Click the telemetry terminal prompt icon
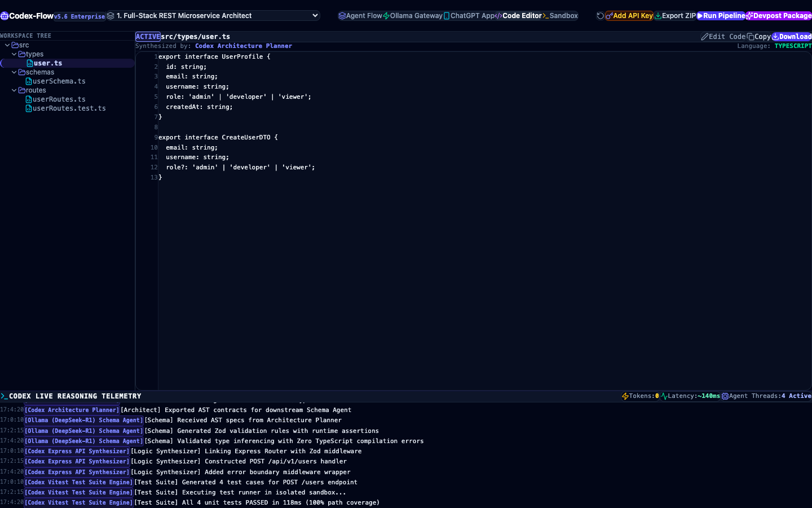Screen dimensions: 812x508 (x=4, y=396)
